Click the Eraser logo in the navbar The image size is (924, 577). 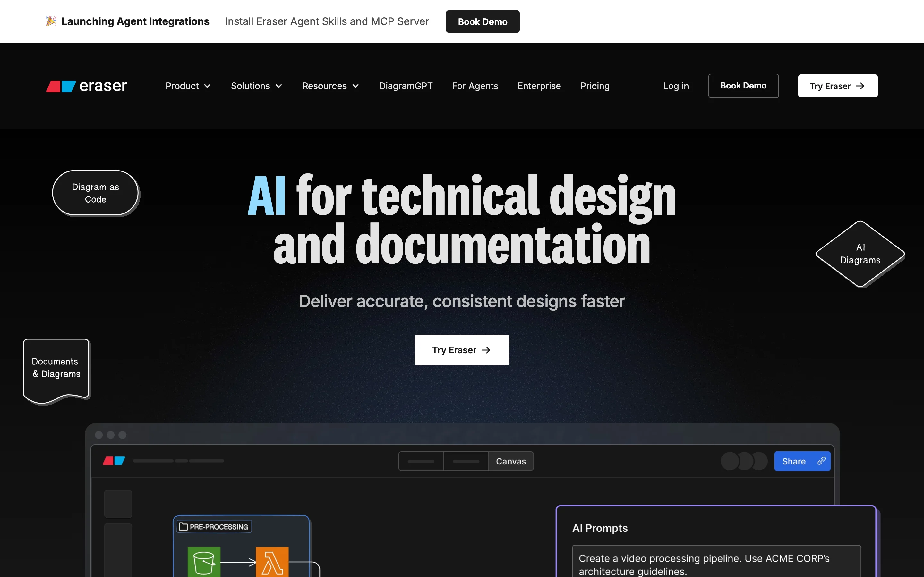[87, 86]
